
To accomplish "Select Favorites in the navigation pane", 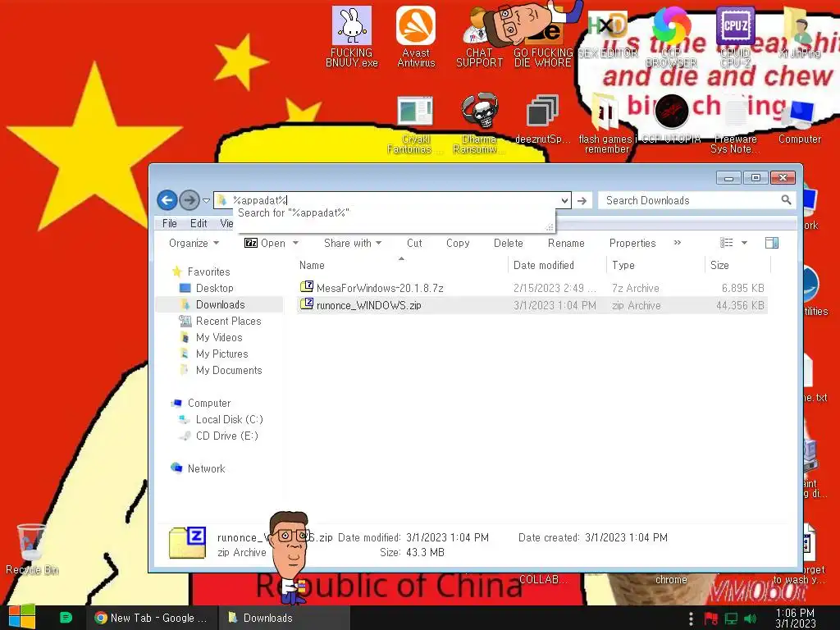I will click(208, 272).
